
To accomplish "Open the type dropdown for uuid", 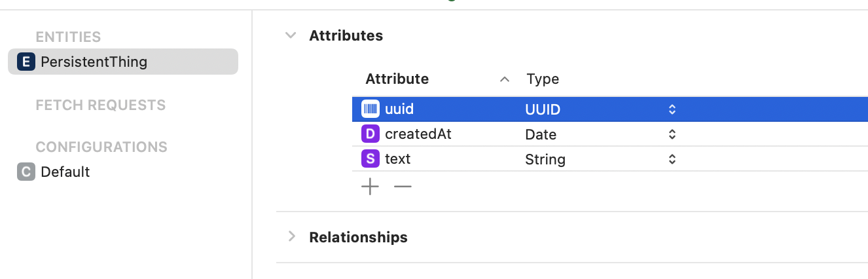I will pyautogui.click(x=672, y=109).
